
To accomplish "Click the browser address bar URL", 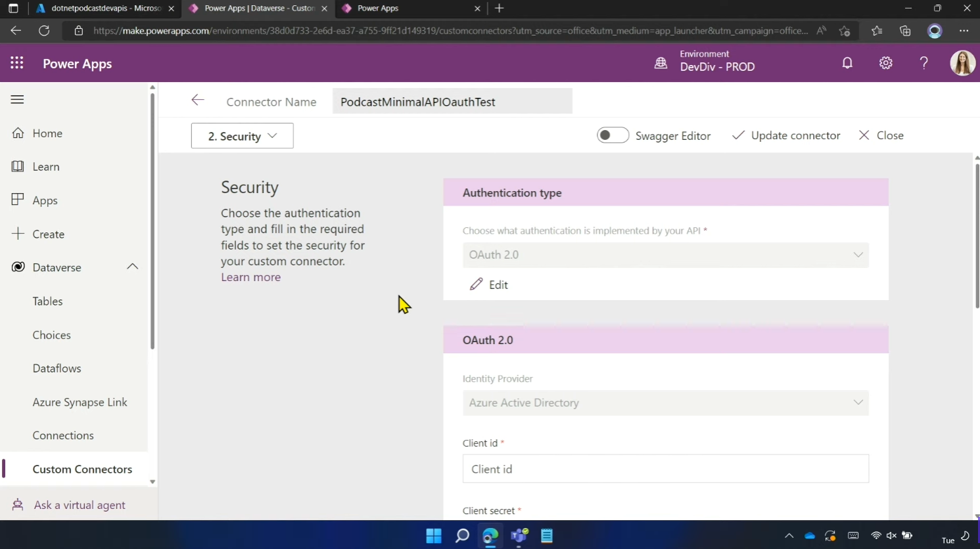I will point(450,31).
